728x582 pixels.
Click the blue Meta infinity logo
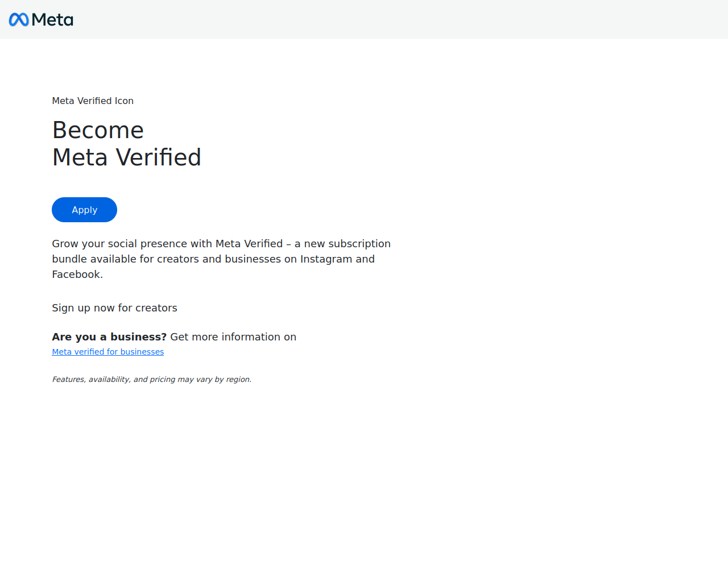point(19,20)
